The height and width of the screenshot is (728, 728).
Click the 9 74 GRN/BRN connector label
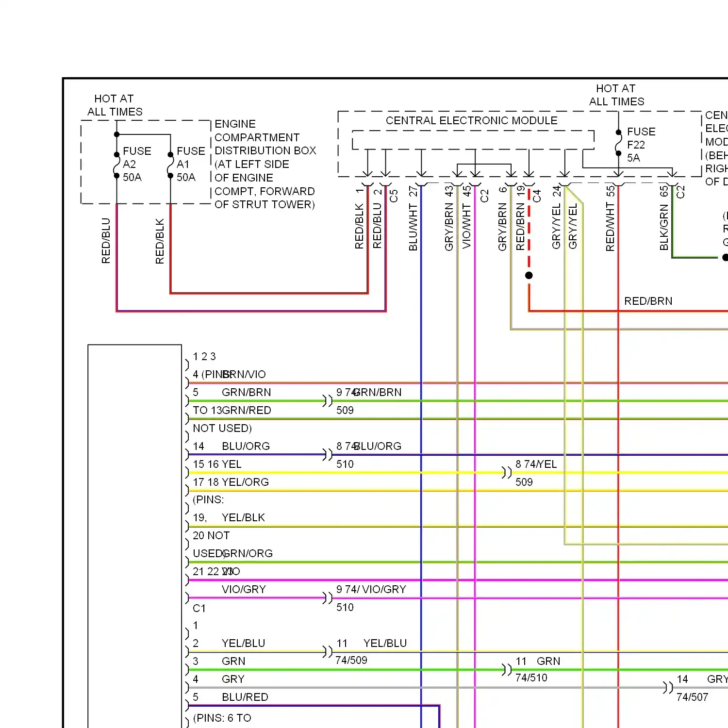pyautogui.click(x=369, y=392)
